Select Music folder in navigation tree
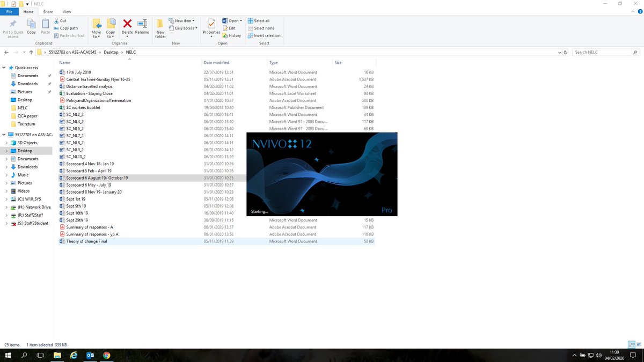Viewport: 644px width, 362px height. pos(23,175)
